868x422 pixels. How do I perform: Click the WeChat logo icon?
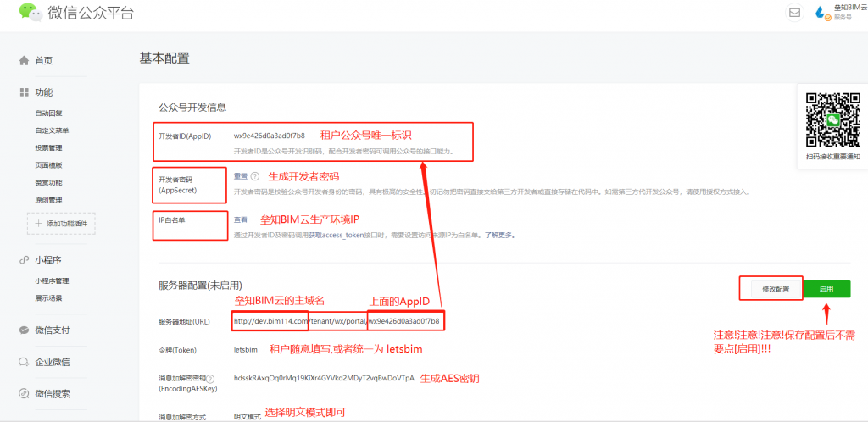click(x=31, y=12)
